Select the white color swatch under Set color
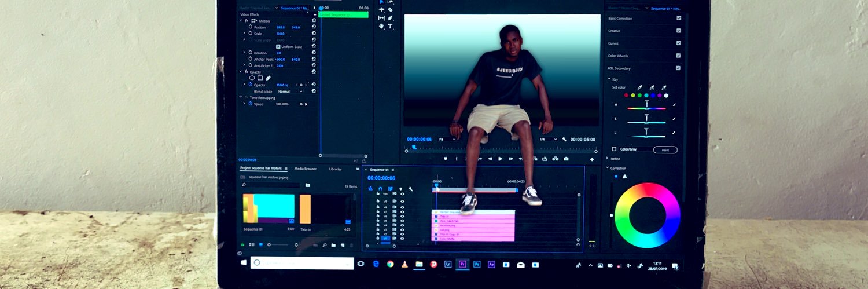The height and width of the screenshot is (289, 868). tap(666, 96)
